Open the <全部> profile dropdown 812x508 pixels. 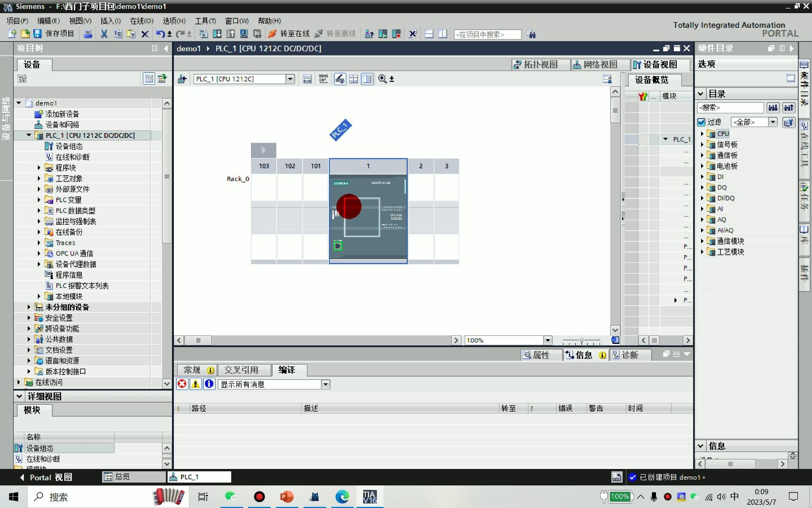(x=773, y=122)
